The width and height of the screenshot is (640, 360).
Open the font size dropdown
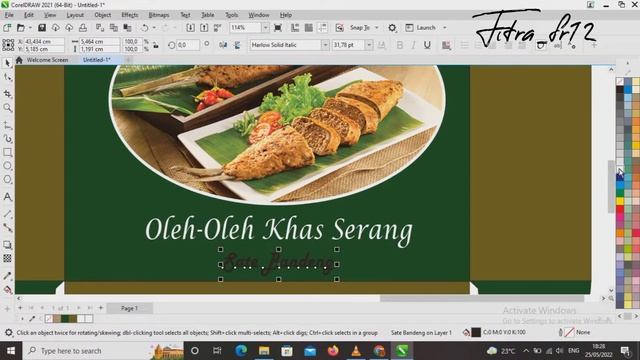click(x=369, y=45)
